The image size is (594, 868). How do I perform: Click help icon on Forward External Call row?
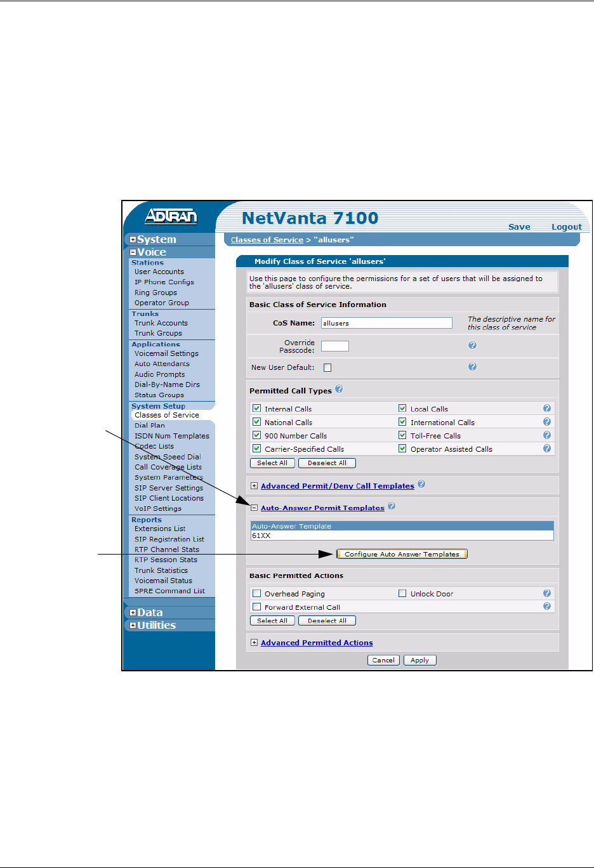click(547, 607)
